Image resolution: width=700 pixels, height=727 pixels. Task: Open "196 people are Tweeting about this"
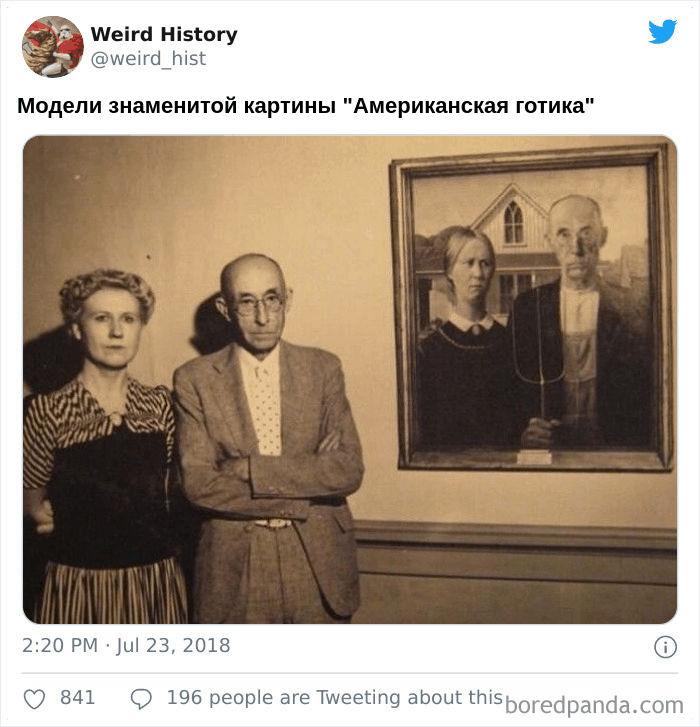335,698
